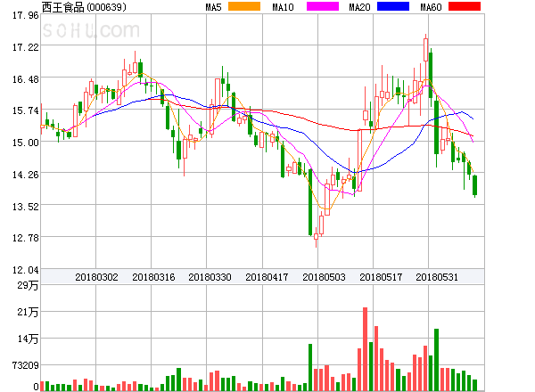Click the 13.52 price axis label
Viewport: 535px width, 392px height.
point(26,207)
